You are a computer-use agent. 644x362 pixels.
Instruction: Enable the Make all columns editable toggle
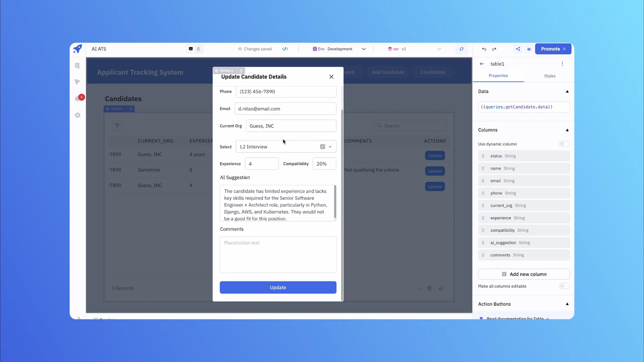(564, 286)
